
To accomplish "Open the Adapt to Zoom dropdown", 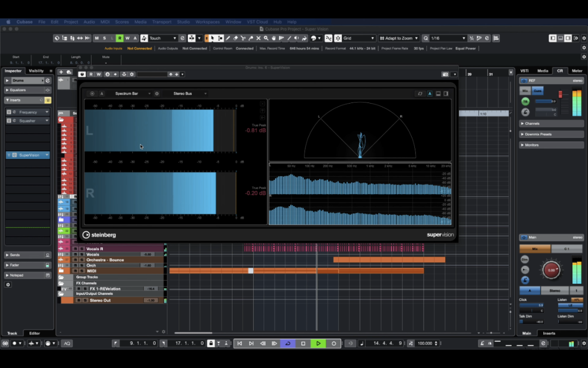I will (399, 38).
